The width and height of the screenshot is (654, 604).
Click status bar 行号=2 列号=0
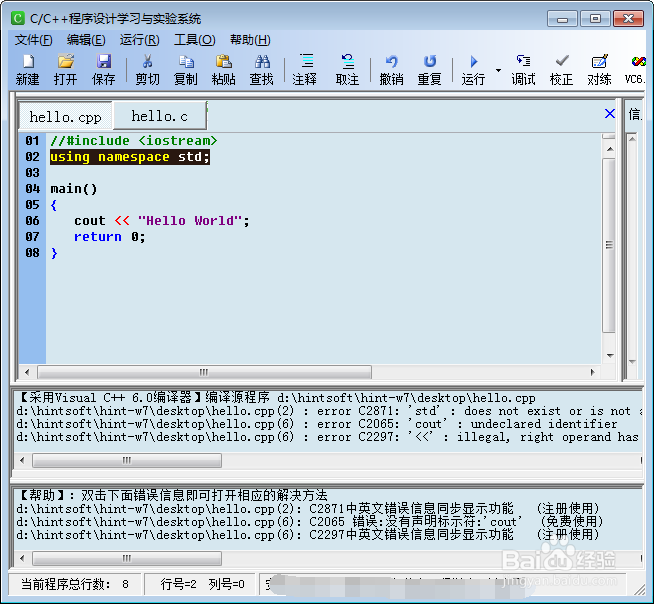[202, 584]
